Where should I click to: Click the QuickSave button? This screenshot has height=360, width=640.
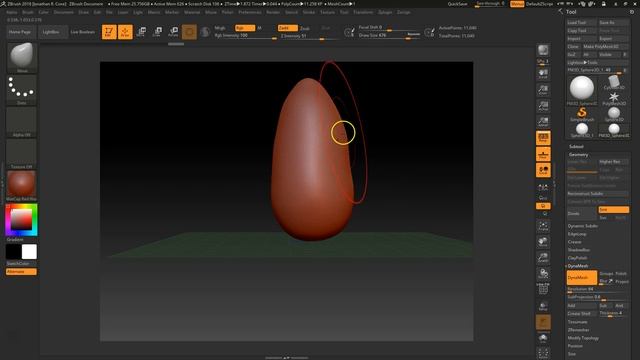tap(458, 4)
